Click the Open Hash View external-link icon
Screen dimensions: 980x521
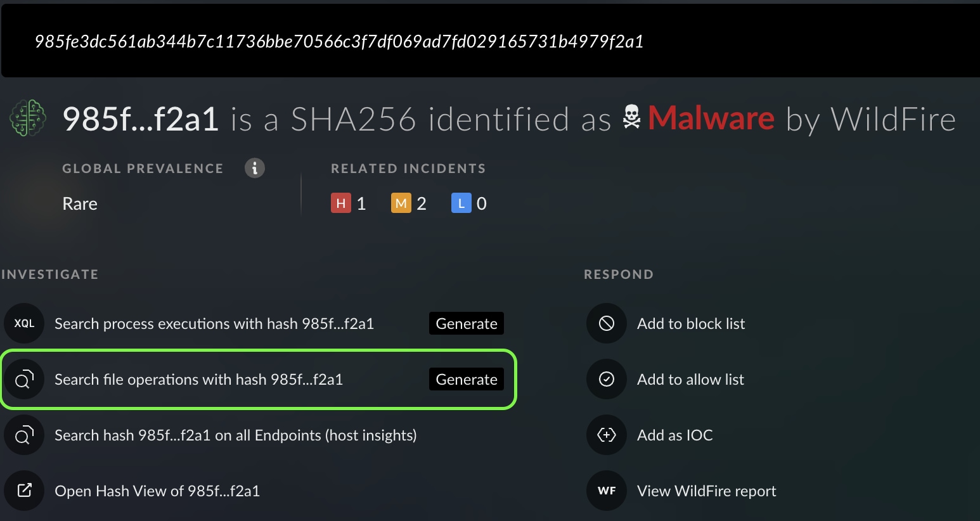pos(24,491)
